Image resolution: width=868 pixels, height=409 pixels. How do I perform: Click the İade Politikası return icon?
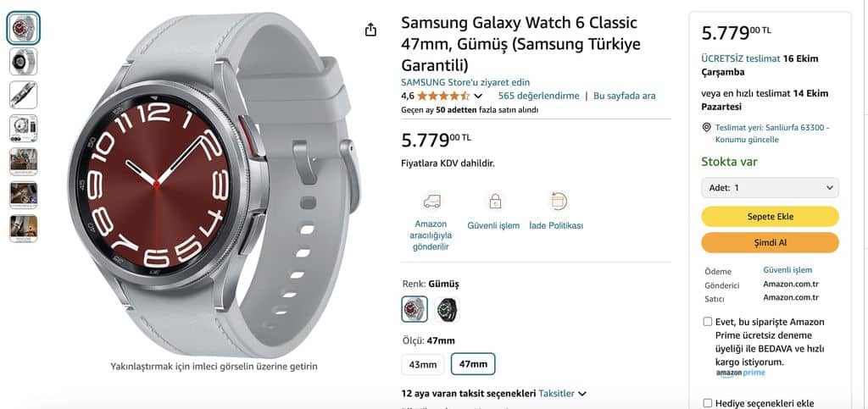coord(558,201)
